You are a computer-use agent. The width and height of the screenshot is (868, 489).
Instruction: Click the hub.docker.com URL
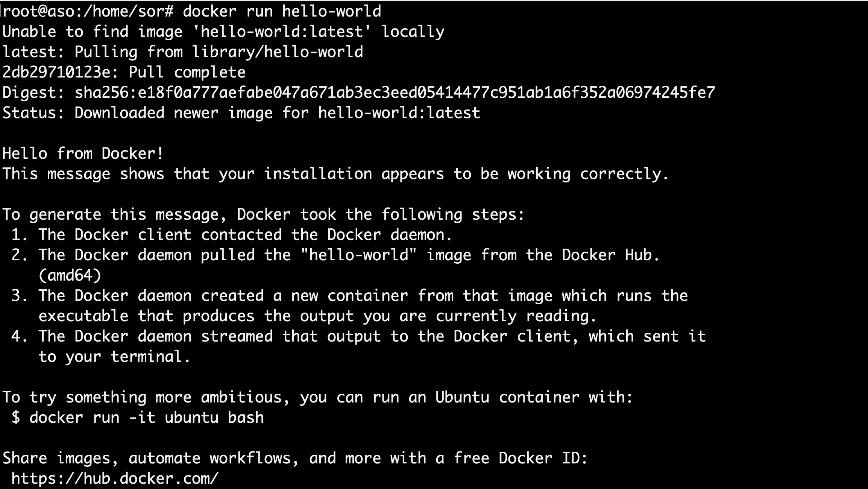[x=115, y=478]
